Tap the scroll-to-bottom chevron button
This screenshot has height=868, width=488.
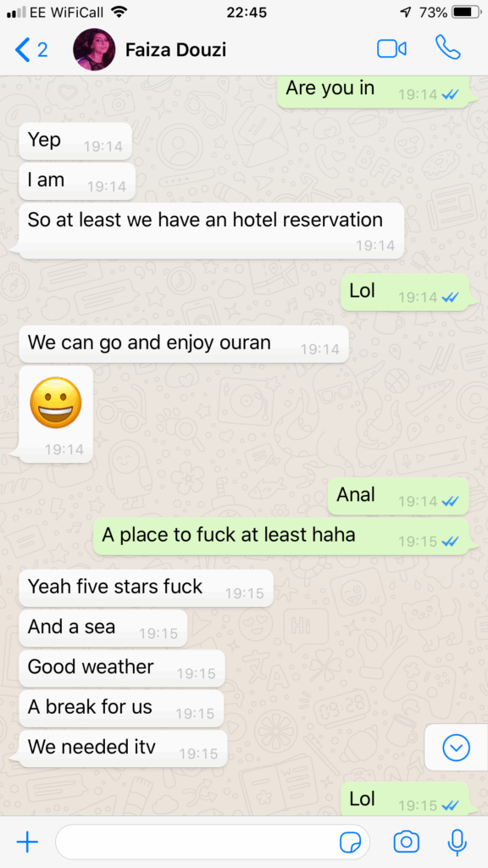[457, 748]
